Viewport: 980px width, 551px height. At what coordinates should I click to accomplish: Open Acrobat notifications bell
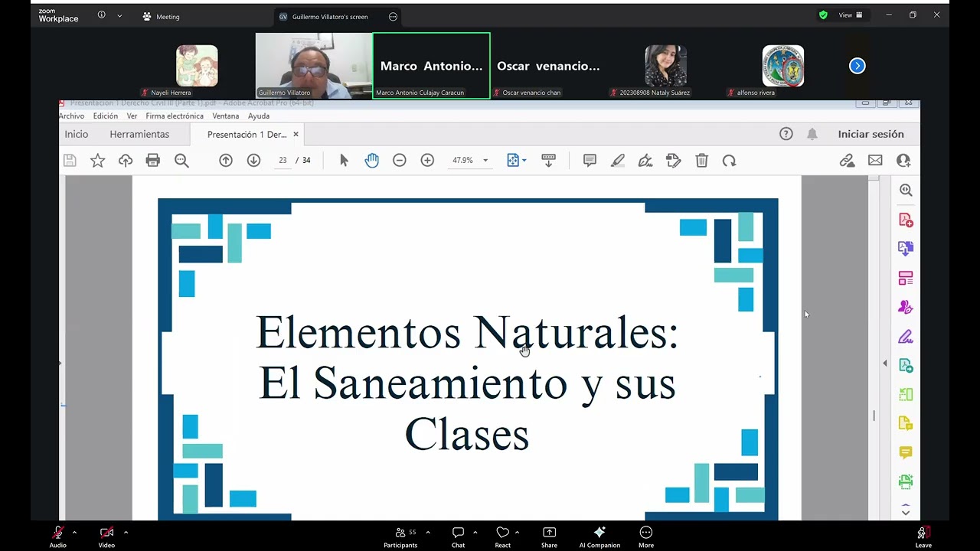point(812,134)
